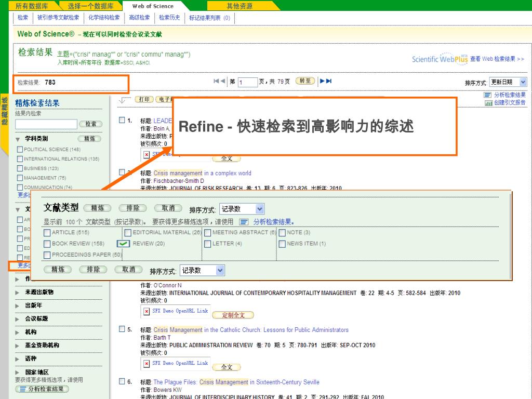Screen dimensions: 532x399
Task: Click the Scientific WebPlus logo
Action: pos(440,59)
